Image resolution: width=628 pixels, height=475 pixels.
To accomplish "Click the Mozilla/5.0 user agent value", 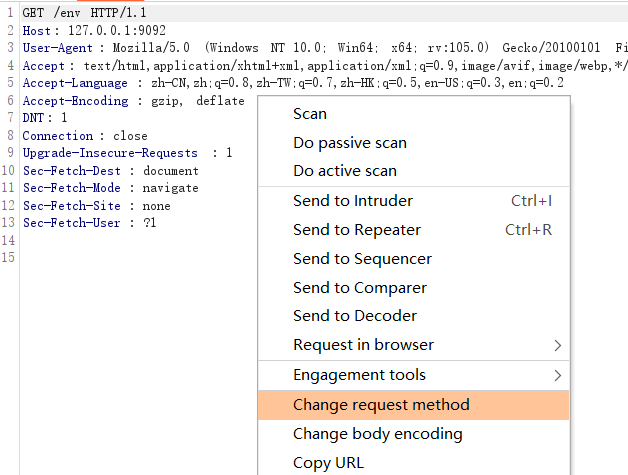I will click(151, 48).
